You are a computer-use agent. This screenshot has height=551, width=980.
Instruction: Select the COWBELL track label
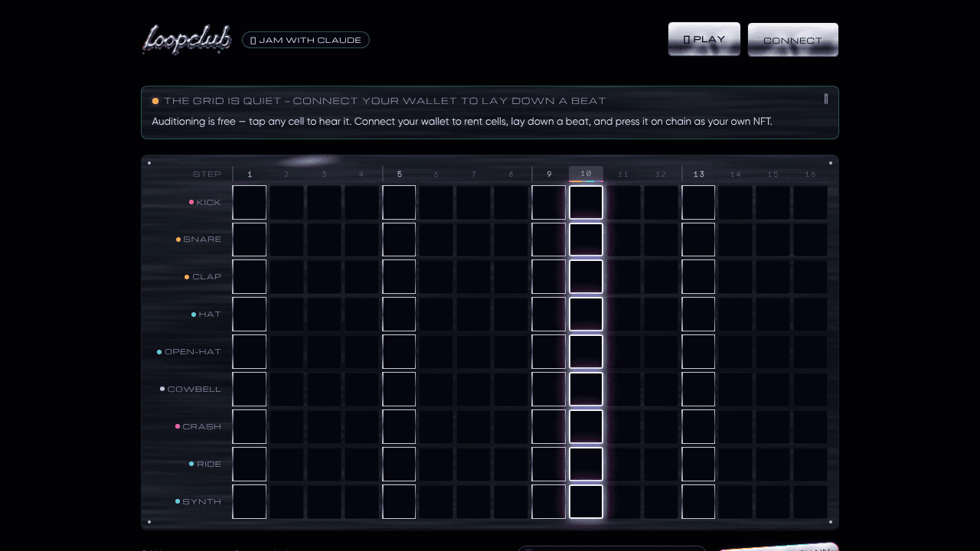[191, 390]
